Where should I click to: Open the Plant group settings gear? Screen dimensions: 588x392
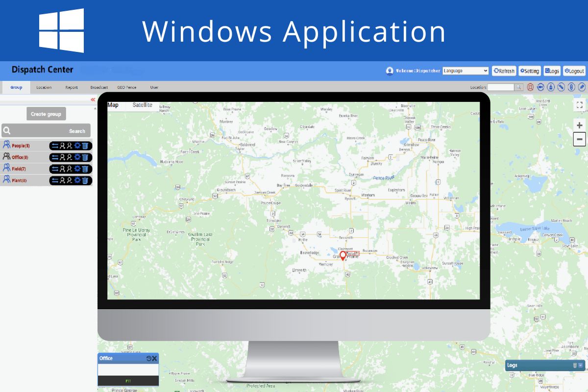(77, 180)
